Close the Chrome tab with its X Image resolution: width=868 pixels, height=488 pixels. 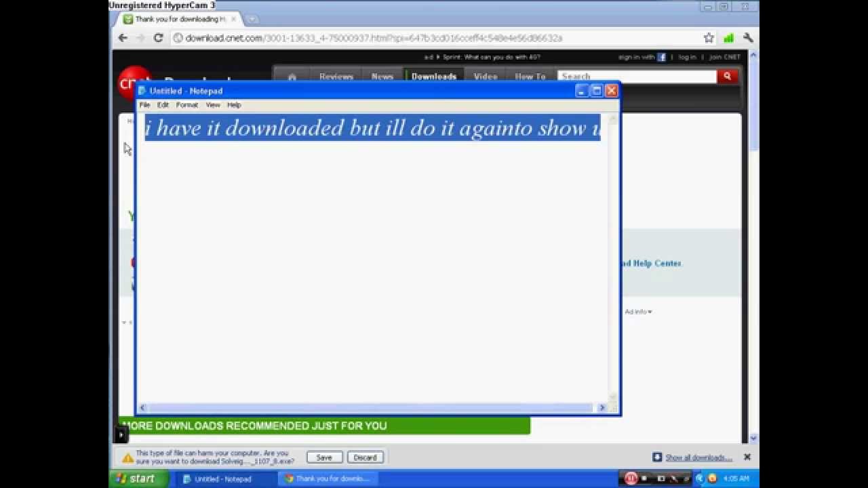233,19
